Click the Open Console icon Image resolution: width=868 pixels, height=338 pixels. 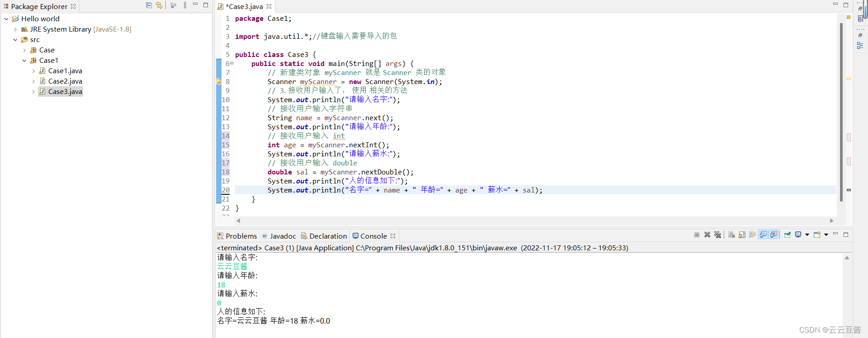coord(817,235)
